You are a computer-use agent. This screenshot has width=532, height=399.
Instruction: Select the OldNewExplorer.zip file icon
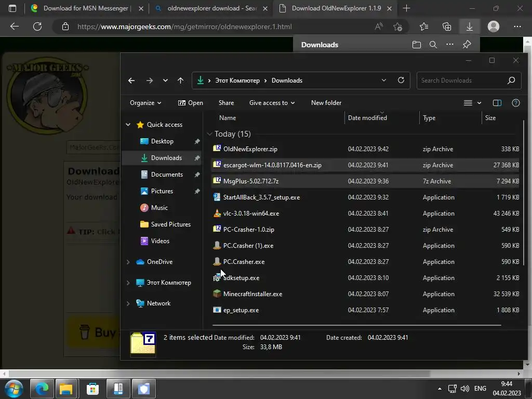(217, 148)
